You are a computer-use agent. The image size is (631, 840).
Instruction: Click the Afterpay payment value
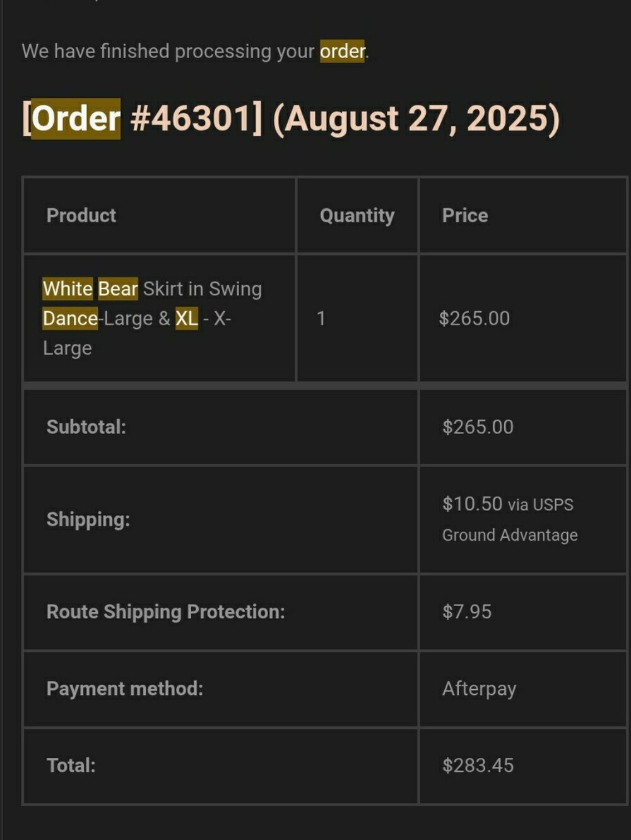click(x=479, y=689)
